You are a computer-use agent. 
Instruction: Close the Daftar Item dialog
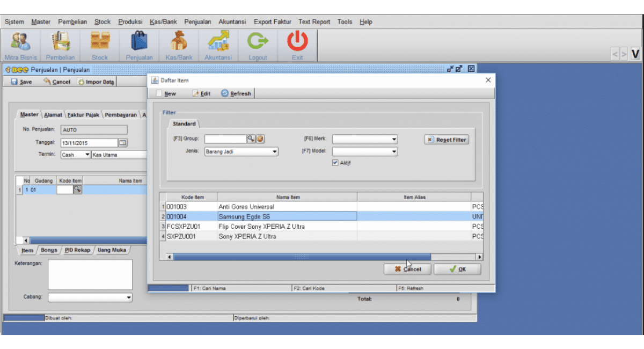488,80
